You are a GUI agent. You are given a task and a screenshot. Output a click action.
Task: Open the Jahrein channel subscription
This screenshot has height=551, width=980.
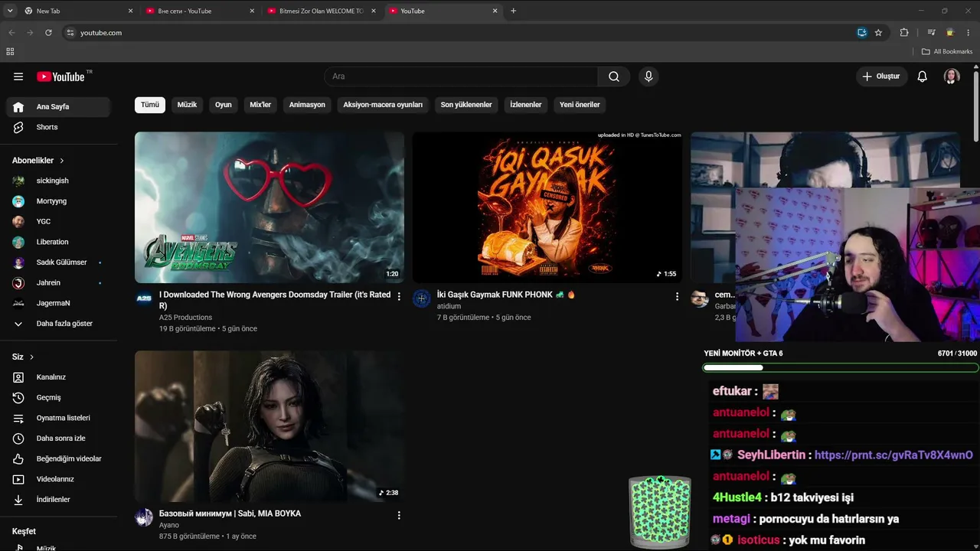pos(59,283)
